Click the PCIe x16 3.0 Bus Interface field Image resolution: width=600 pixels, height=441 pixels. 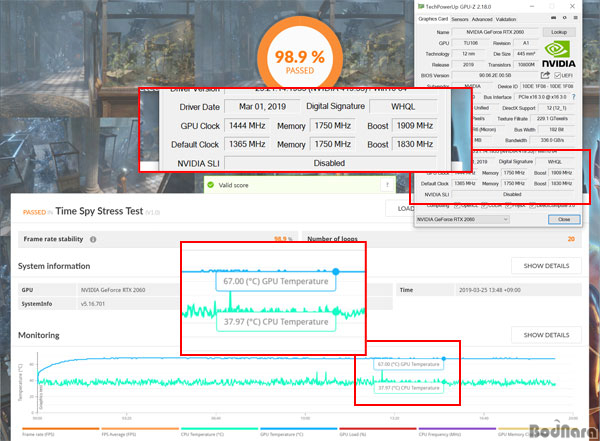click(541, 97)
